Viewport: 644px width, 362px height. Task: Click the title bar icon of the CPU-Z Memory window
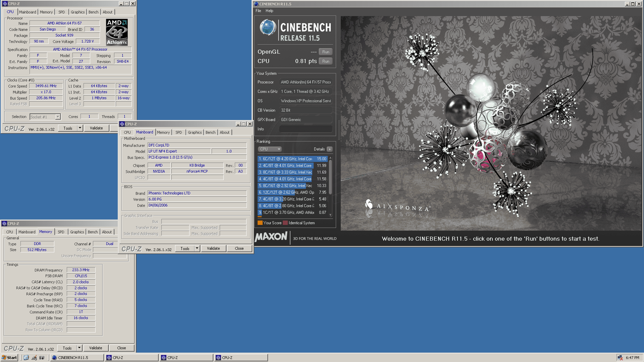(x=4, y=224)
